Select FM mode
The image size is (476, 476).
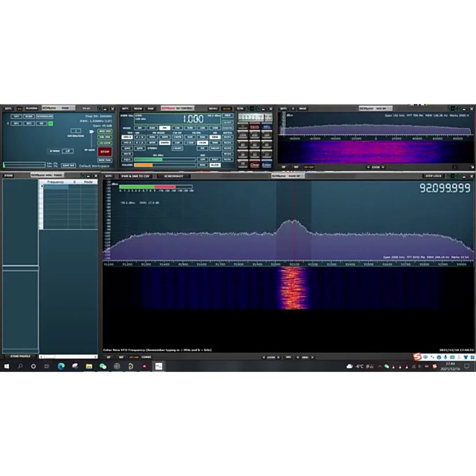[165, 128]
